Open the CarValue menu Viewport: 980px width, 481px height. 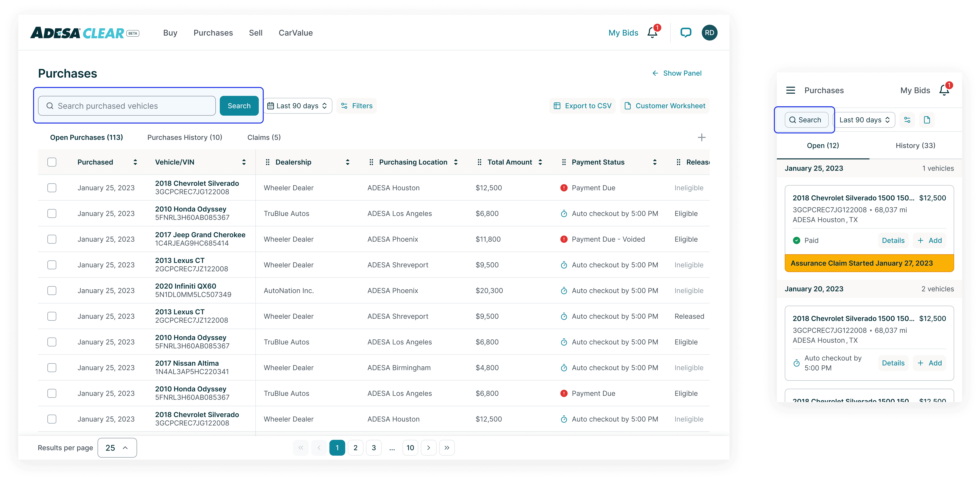point(296,33)
